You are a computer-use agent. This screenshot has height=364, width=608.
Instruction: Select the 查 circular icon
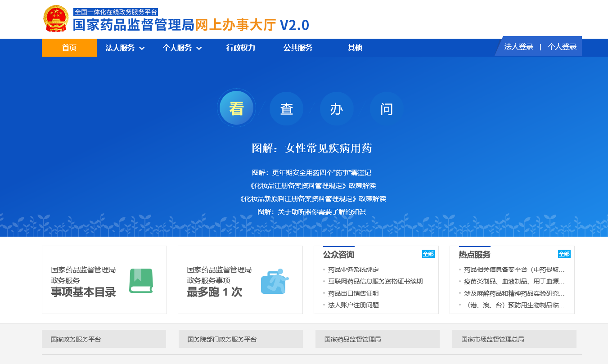[287, 108]
